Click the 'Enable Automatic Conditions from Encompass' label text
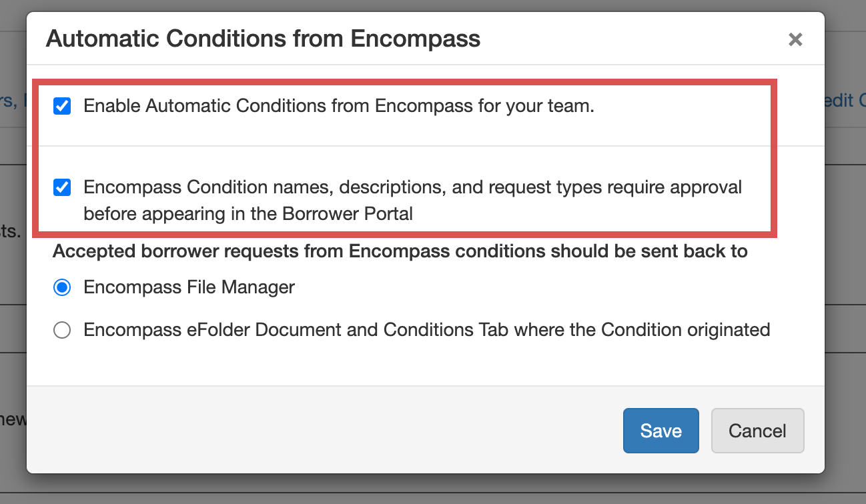Image resolution: width=866 pixels, height=504 pixels. click(x=267, y=106)
